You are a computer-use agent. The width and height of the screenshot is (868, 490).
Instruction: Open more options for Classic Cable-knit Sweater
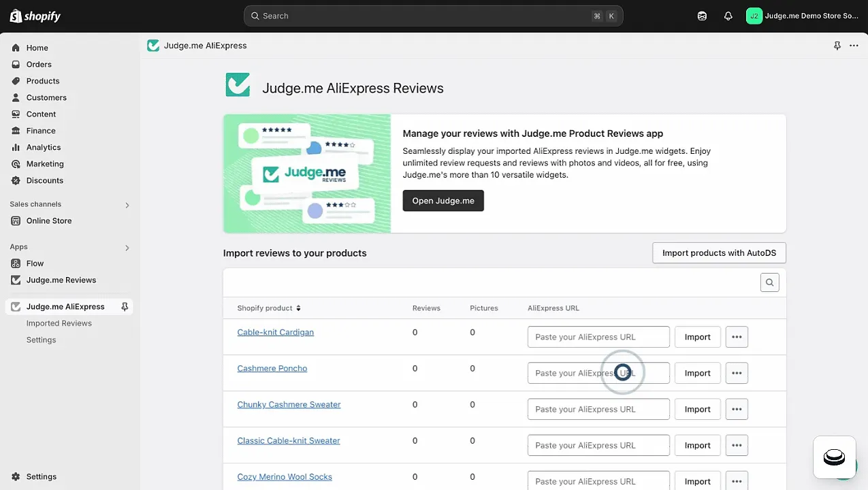pos(737,445)
